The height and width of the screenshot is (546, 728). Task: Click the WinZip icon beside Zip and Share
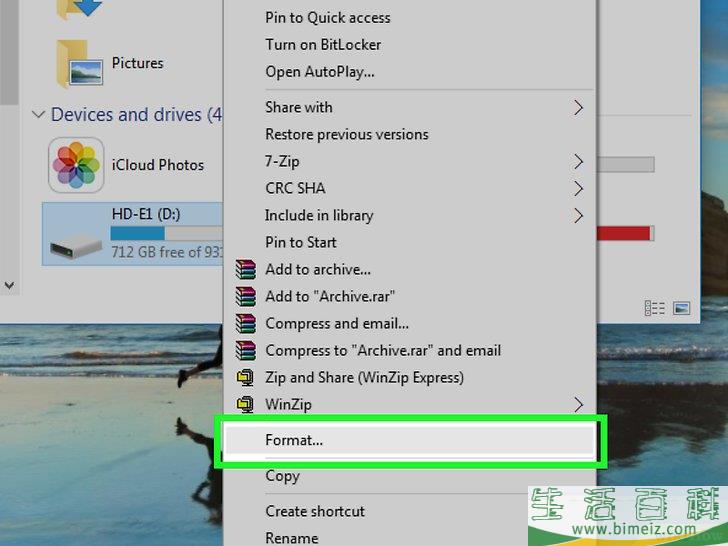(245, 377)
